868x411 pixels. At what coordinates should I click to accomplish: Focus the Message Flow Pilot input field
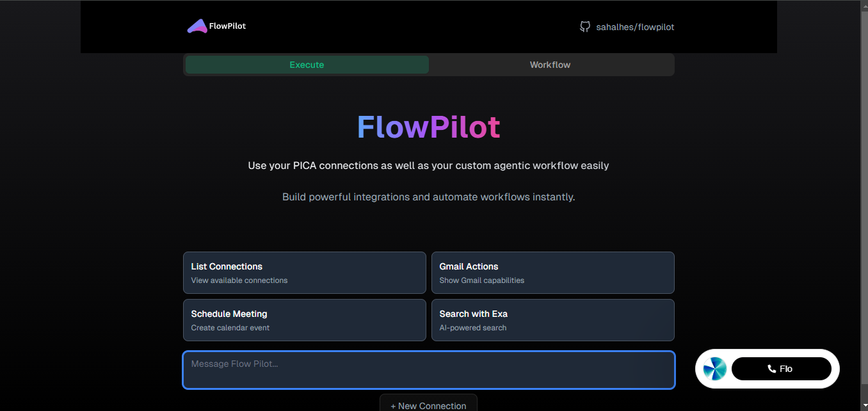[429, 370]
